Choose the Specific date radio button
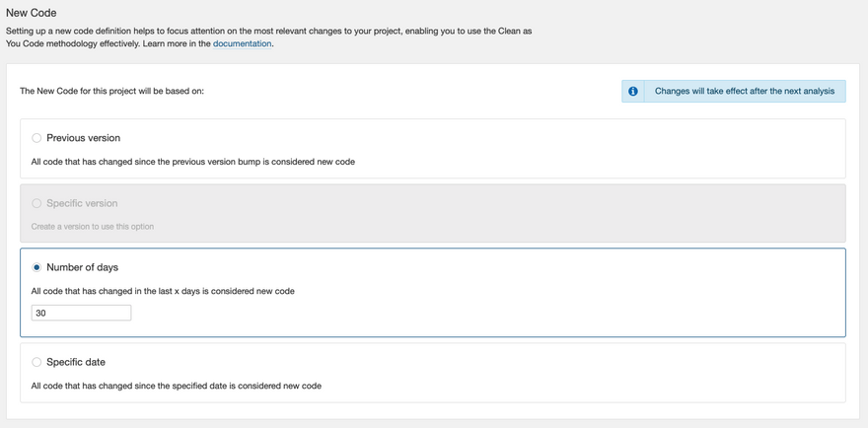Viewport: 868px width, 428px height. tap(36, 362)
